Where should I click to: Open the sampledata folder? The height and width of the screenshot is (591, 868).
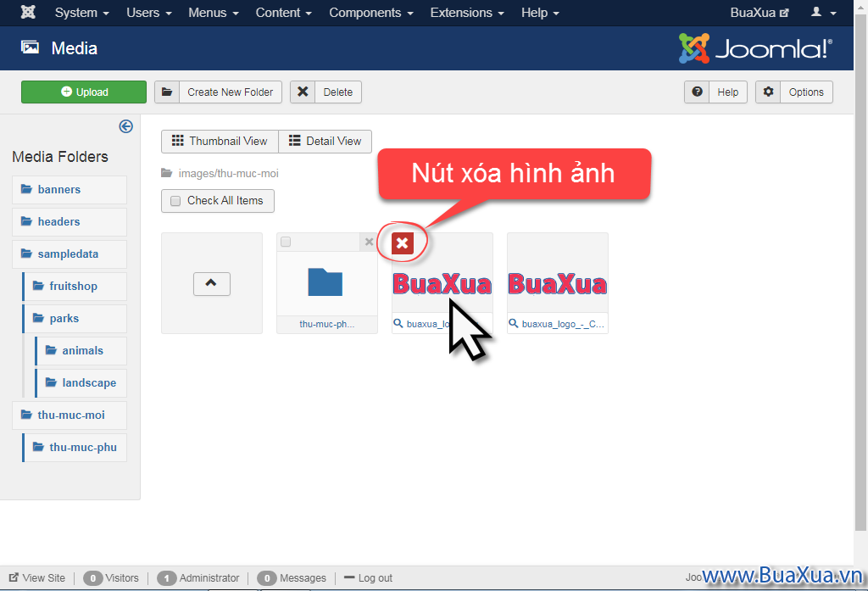point(70,254)
